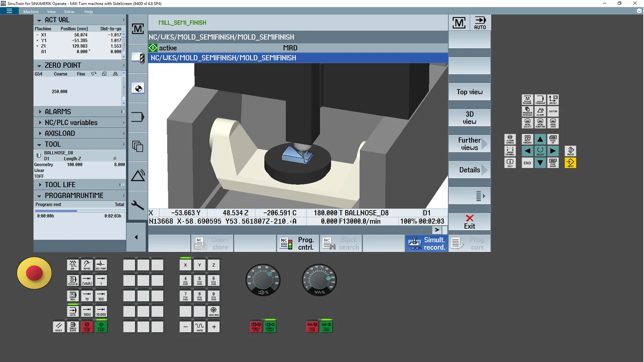Click the ALARM CANCEL key

coord(510,139)
